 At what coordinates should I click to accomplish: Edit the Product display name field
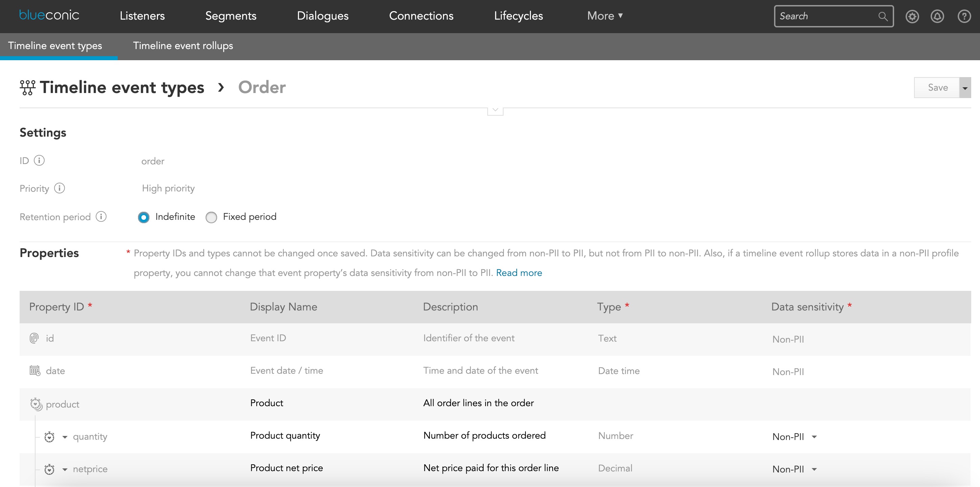pyautogui.click(x=267, y=403)
